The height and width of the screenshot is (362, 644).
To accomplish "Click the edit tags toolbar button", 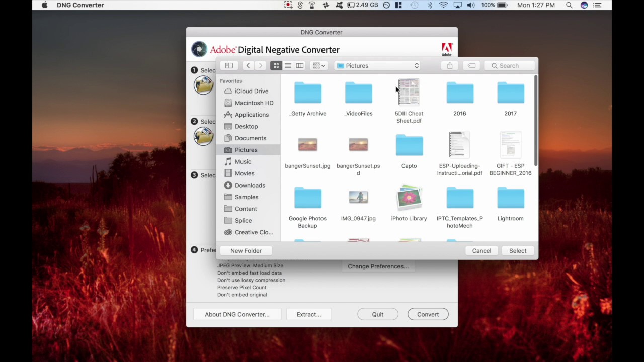I will click(x=471, y=66).
